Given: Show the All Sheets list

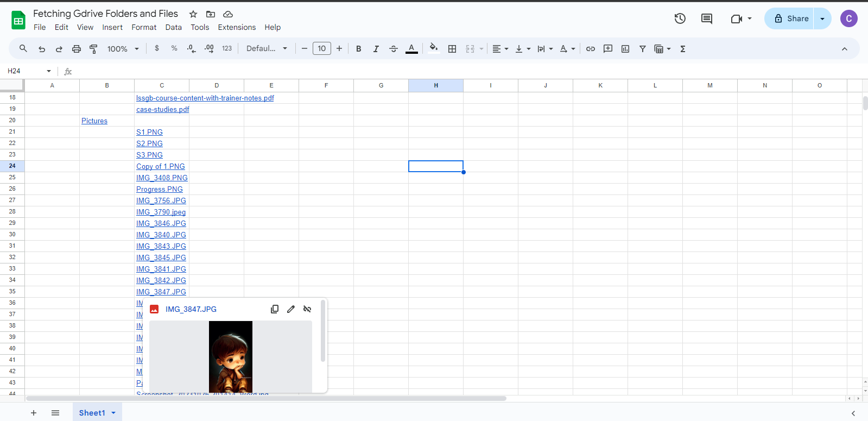Looking at the screenshot, I should point(55,413).
